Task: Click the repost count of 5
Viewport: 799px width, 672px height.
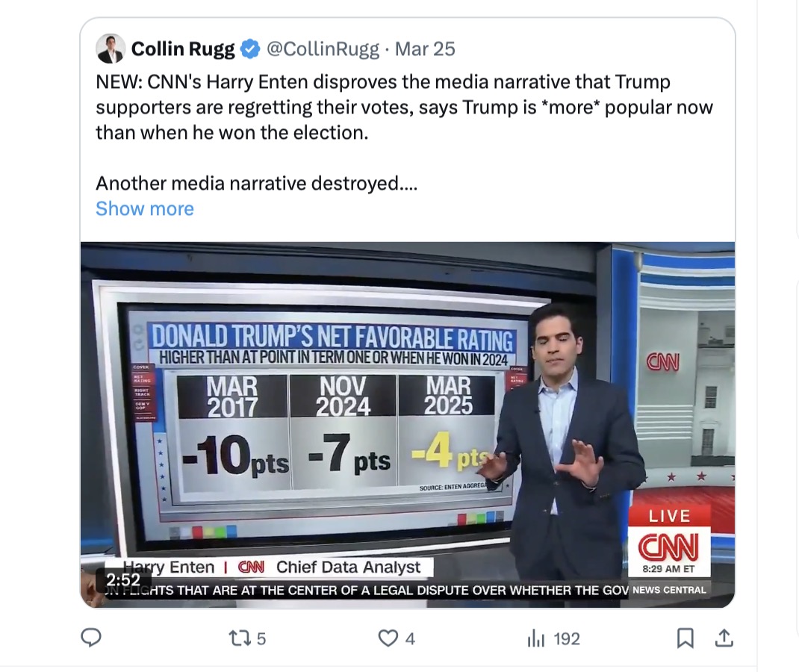Action: click(261, 639)
